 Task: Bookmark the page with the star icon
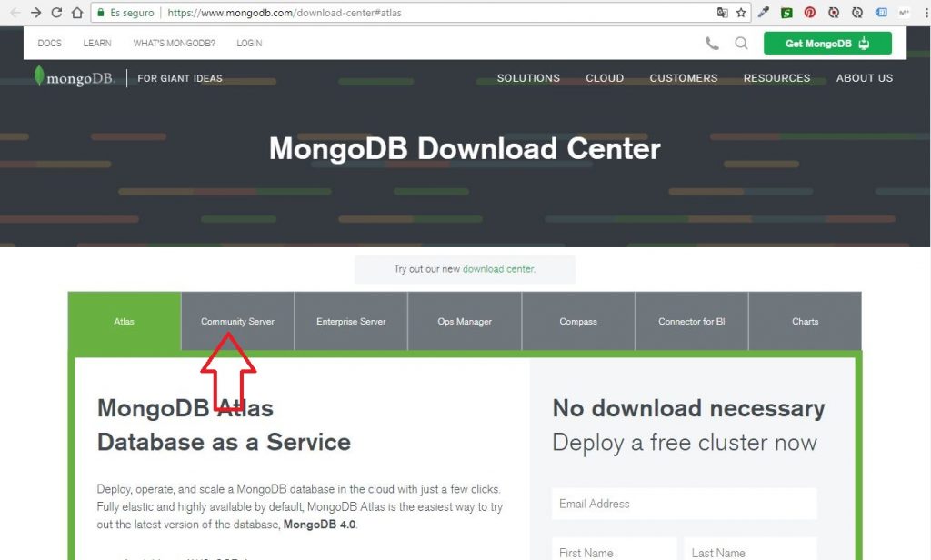point(741,12)
